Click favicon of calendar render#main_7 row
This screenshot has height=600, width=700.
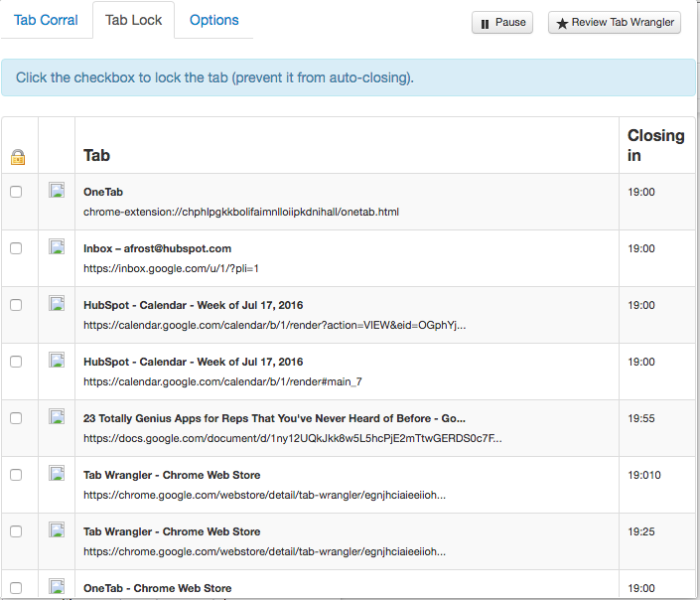click(x=57, y=361)
